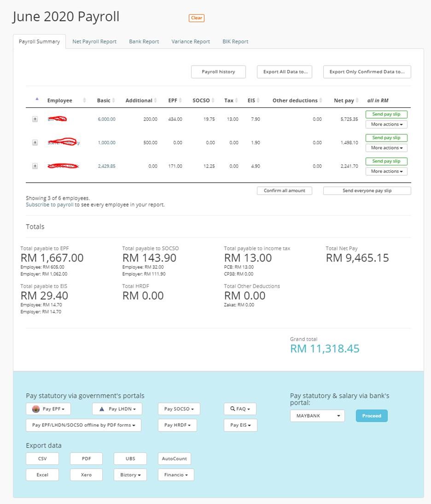Open More actions for the third employee
The height and width of the screenshot is (504, 431).
coord(386,171)
